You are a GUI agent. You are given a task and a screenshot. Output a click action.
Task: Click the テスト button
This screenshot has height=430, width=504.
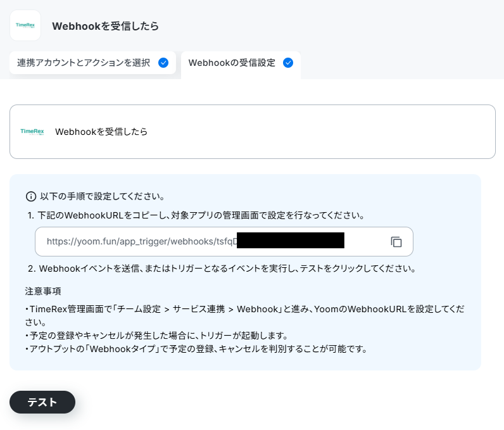pos(42,402)
